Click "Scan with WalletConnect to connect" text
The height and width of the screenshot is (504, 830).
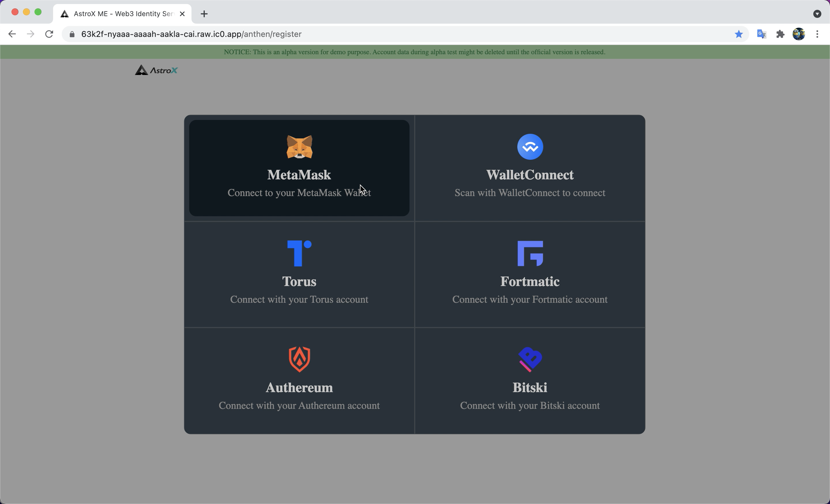point(530,193)
